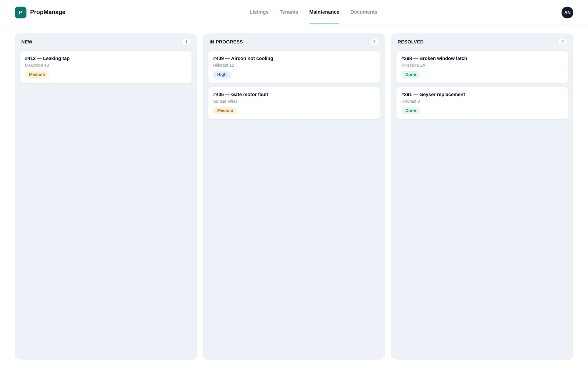Click the High priority badge on Aircon ticket
Image resolution: width=588 pixels, height=368 pixels.
point(222,75)
